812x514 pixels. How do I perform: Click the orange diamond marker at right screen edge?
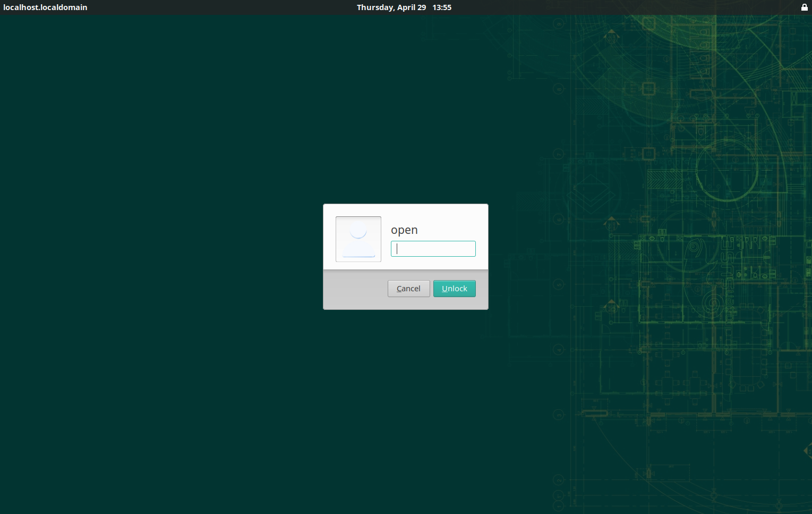pyautogui.click(x=807, y=451)
